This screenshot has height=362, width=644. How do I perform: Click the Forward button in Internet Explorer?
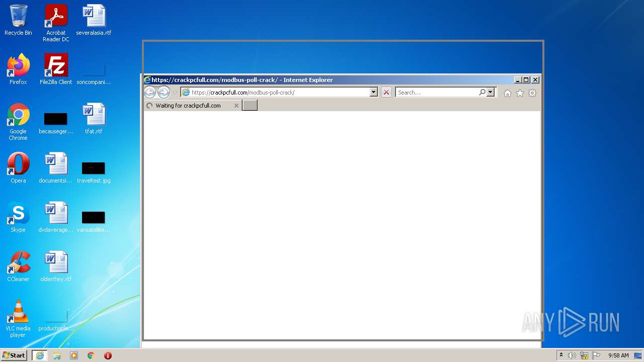[164, 93]
